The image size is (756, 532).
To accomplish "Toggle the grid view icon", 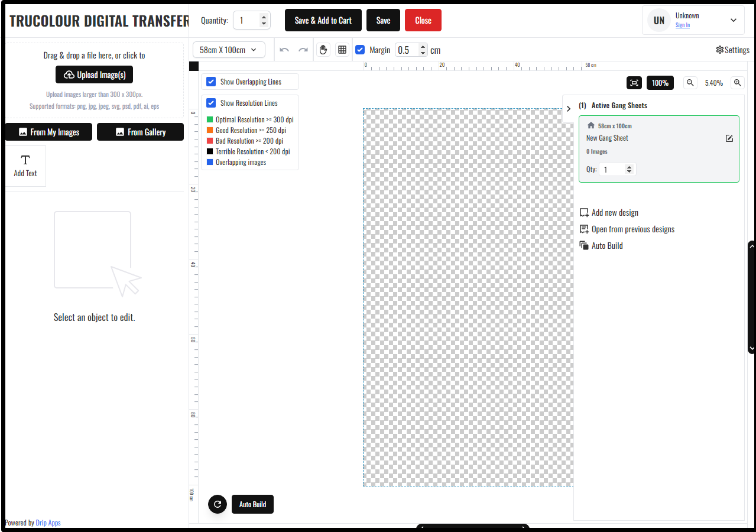I will (342, 50).
